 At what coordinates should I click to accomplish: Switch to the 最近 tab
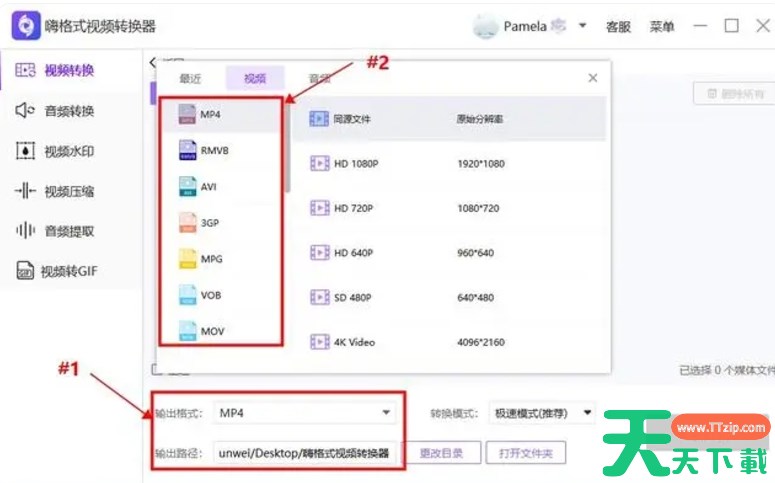[x=190, y=78]
